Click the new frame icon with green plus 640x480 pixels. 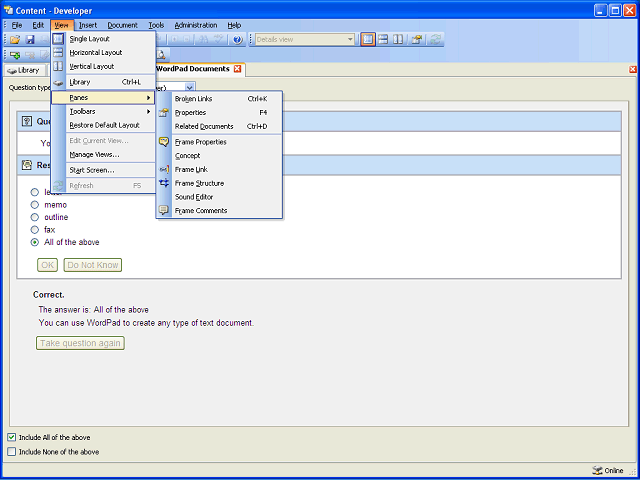15,55
